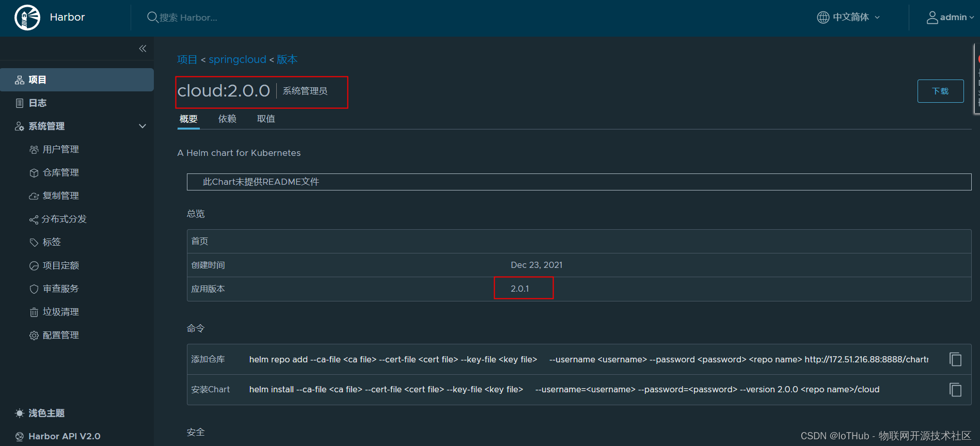
Task: Click the sun icon for light theme
Action: [20, 413]
